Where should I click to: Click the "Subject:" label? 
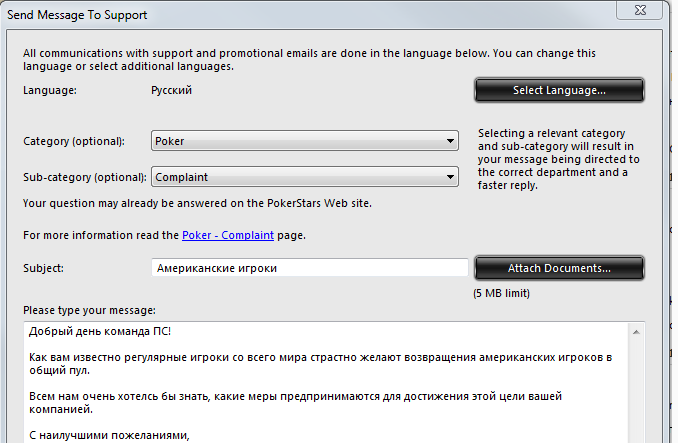click(x=43, y=268)
